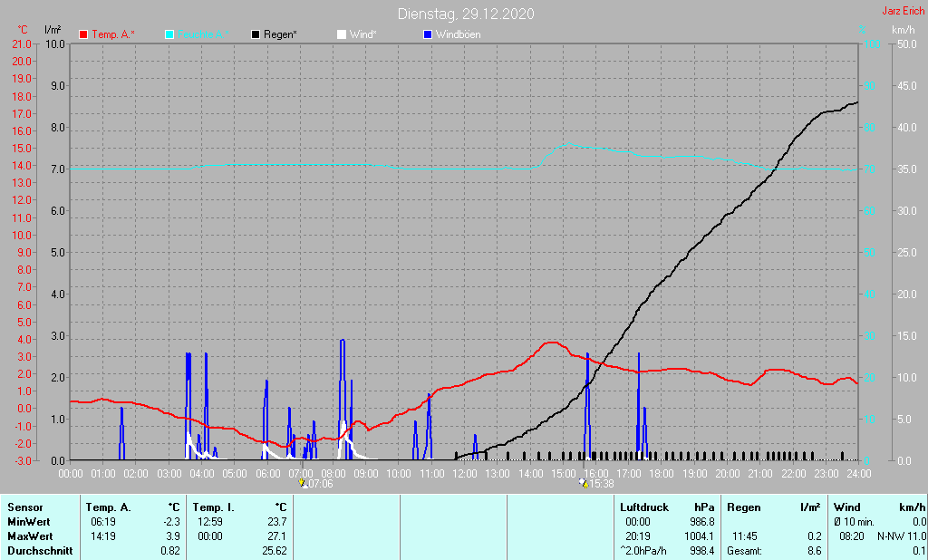This screenshot has width=928, height=560.
Task: Click the 'Windböen' legend label
Action: (459, 34)
